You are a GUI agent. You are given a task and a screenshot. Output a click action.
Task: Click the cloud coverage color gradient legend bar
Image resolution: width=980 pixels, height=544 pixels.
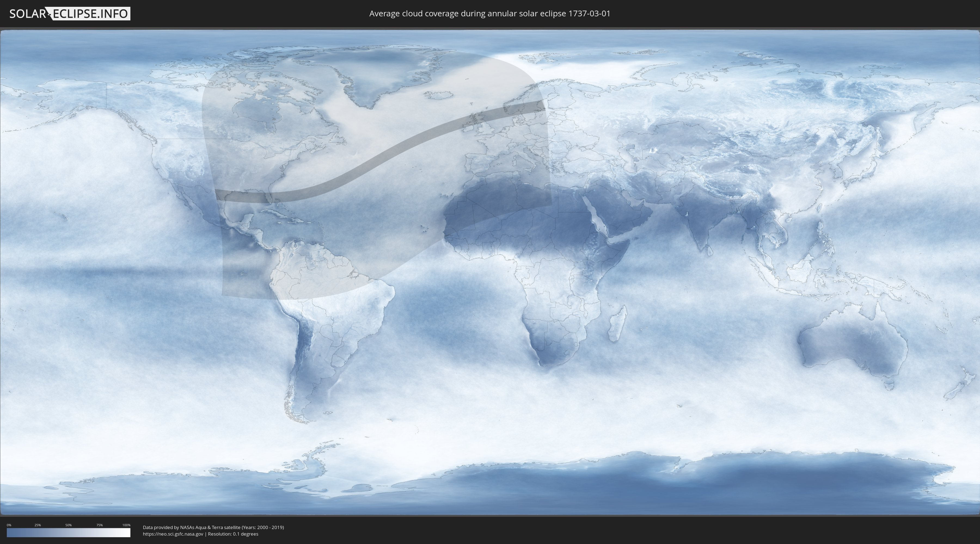pyautogui.click(x=69, y=533)
